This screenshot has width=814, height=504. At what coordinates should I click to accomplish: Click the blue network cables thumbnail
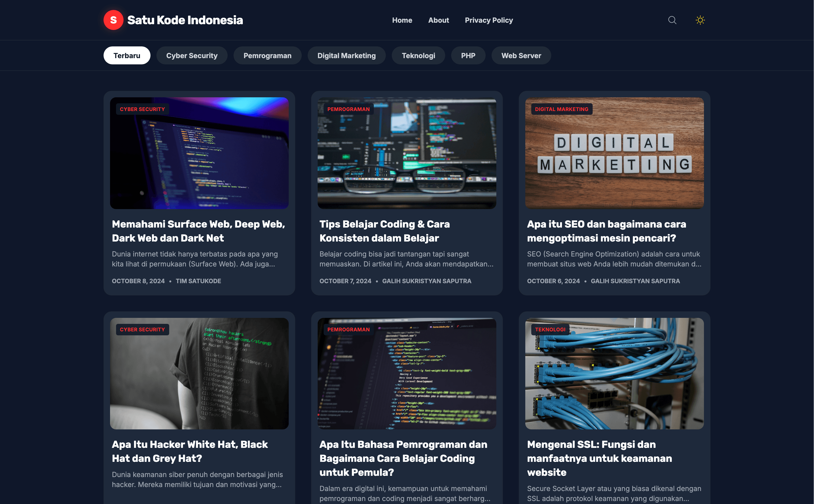pyautogui.click(x=614, y=373)
